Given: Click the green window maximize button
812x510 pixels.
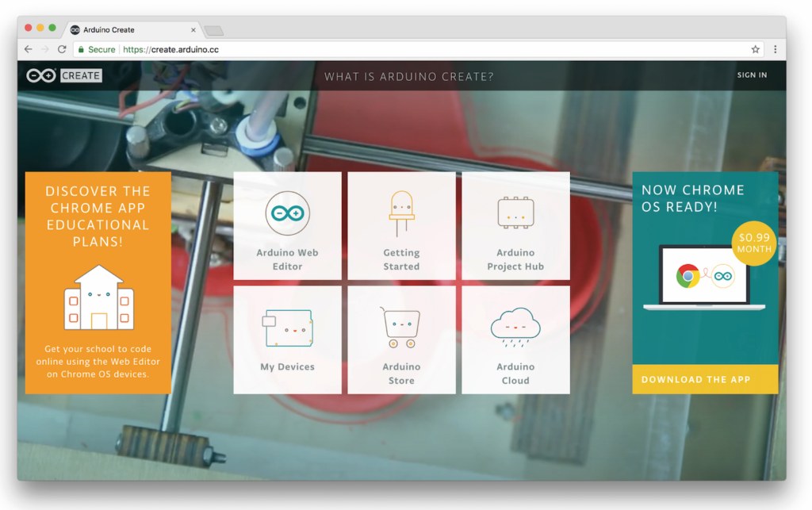Looking at the screenshot, I should point(52,28).
